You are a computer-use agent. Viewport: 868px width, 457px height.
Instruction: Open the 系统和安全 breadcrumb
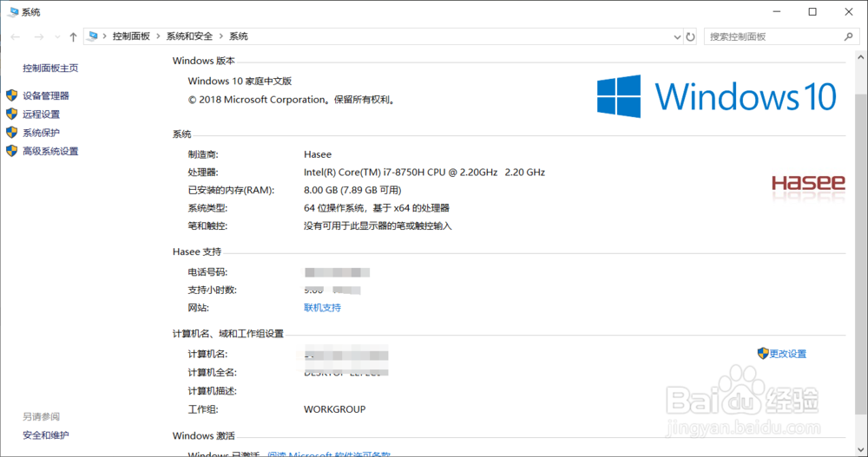189,36
